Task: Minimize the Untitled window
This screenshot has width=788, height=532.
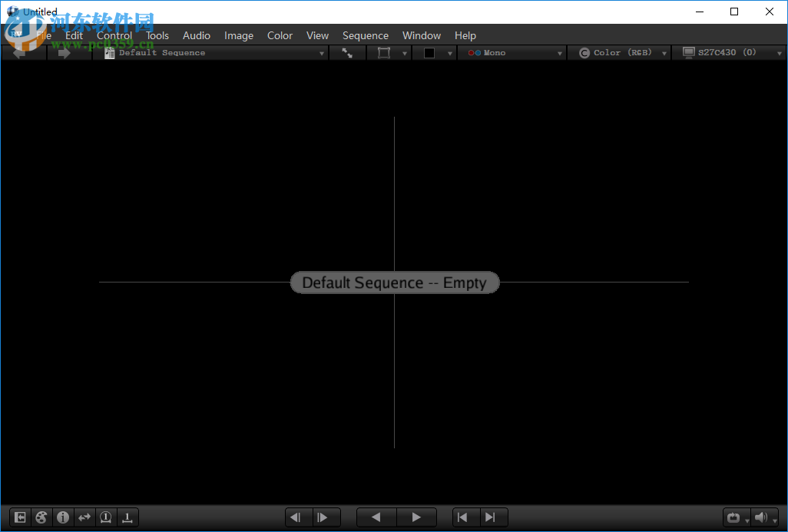Action: point(700,12)
